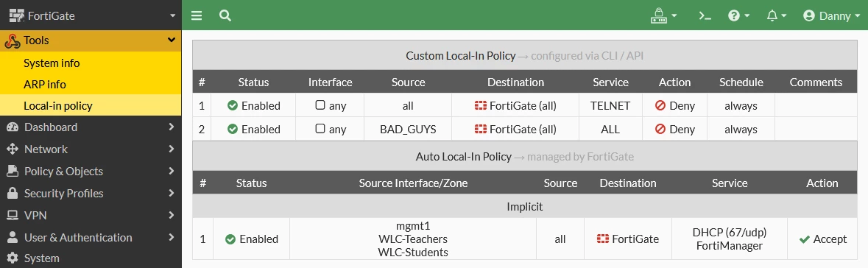Collapse the Tools section chevron

[172, 40]
